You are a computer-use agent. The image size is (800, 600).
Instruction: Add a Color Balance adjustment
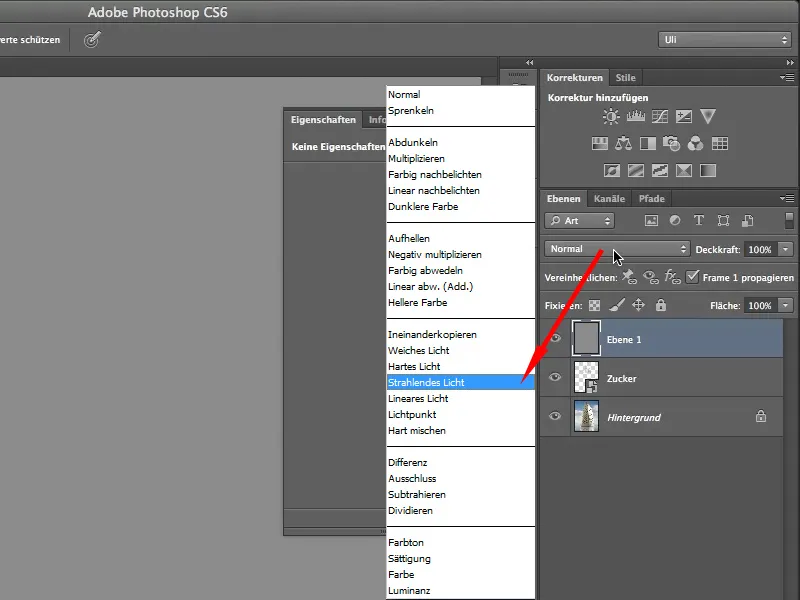[623, 143]
